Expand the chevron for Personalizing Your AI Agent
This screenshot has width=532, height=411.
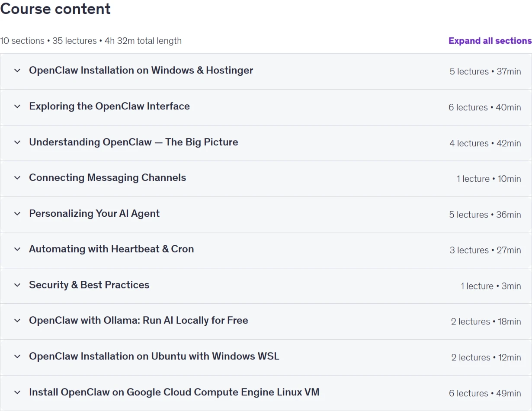pos(17,214)
